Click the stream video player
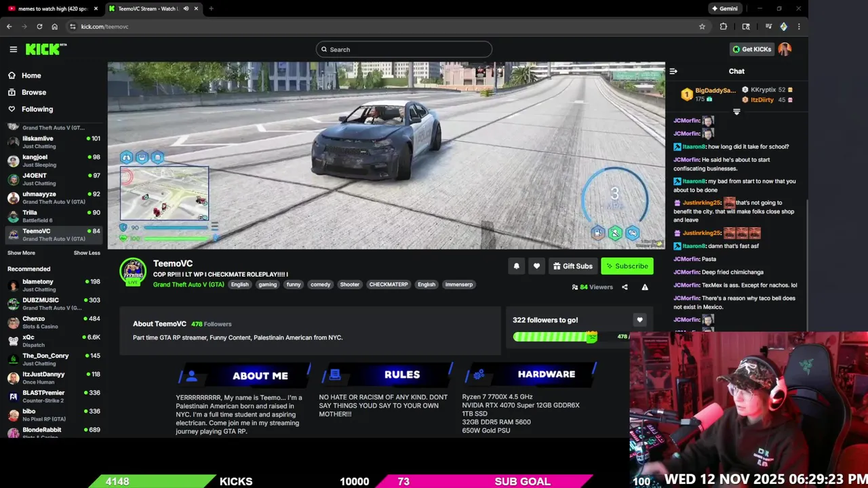The height and width of the screenshot is (488, 868). (386, 156)
